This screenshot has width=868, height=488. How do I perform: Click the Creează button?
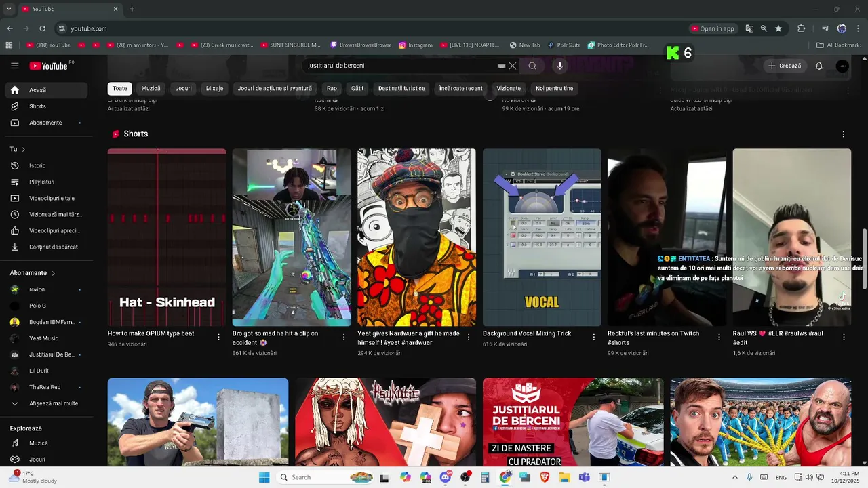pos(785,66)
